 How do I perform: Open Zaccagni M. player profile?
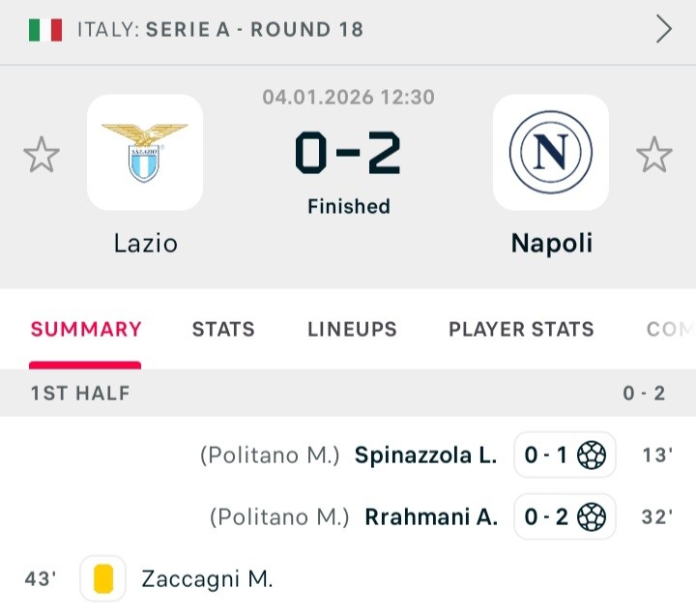[x=207, y=579]
